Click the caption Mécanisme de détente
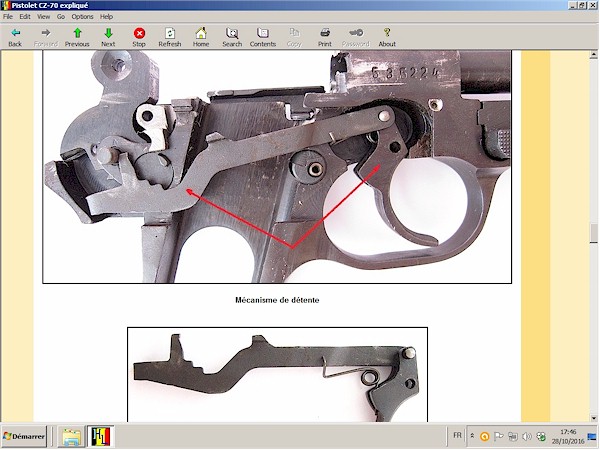The height and width of the screenshot is (450, 600). pos(277,300)
